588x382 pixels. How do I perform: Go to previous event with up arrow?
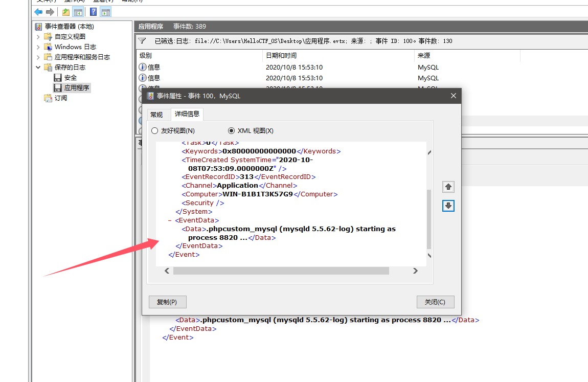pos(448,187)
